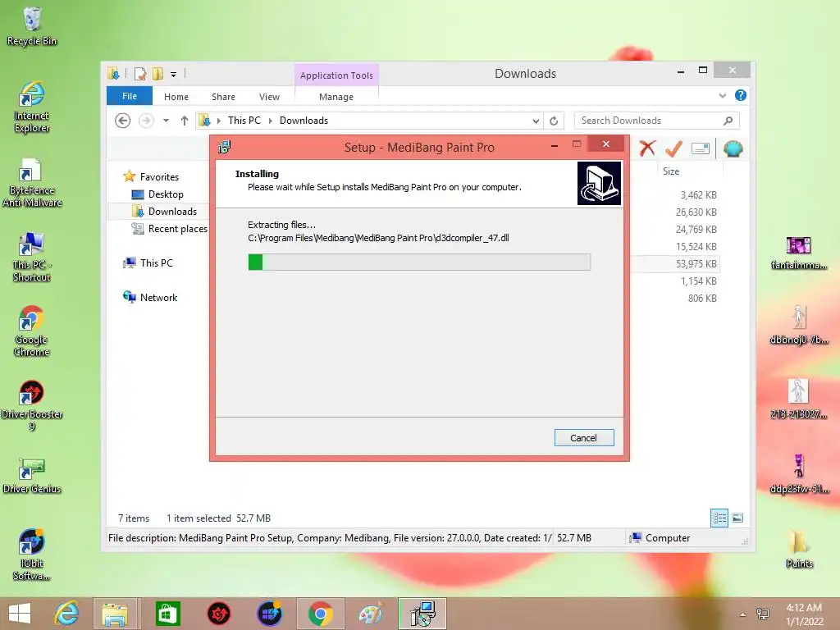Open This PC - Shortcut desktop icon
Viewport: 840px width, 630px height.
(32, 257)
